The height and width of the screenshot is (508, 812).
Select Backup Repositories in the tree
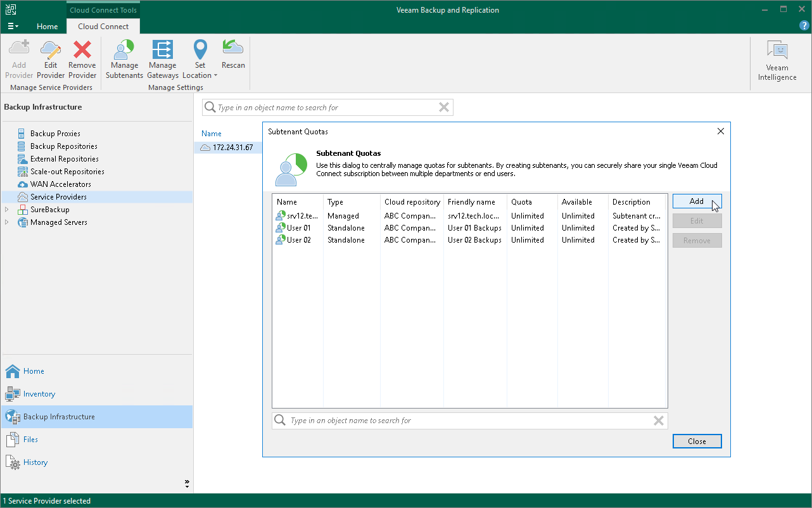point(63,146)
